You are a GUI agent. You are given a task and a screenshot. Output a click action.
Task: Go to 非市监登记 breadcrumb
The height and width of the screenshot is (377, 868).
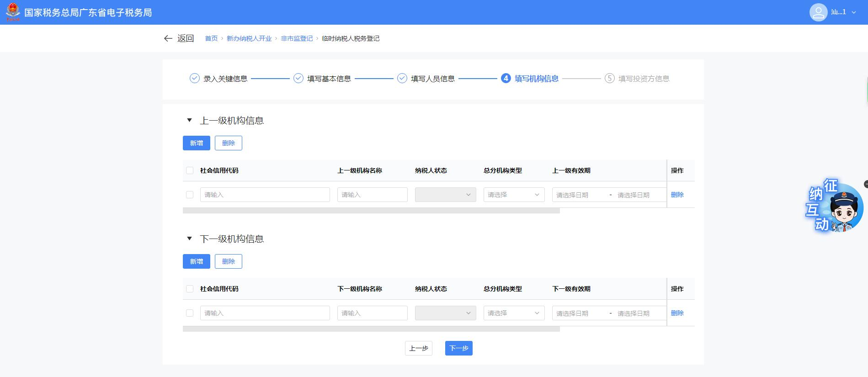coord(297,38)
